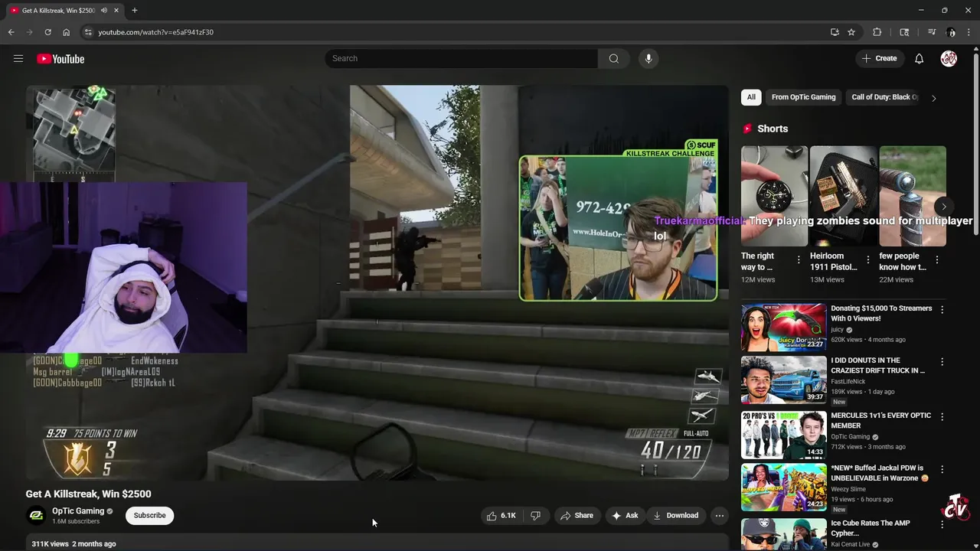This screenshot has width=980, height=551.
Task: Click the Create button
Action: tap(879, 58)
